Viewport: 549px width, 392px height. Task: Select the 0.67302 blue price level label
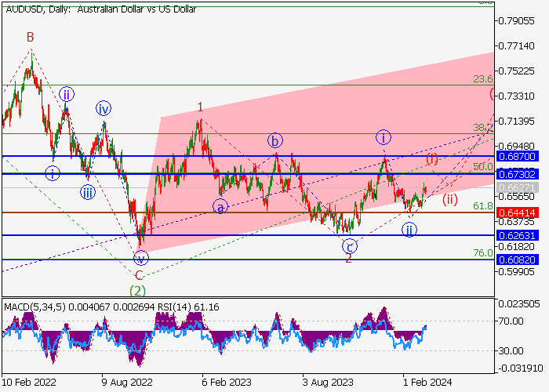tap(517, 174)
